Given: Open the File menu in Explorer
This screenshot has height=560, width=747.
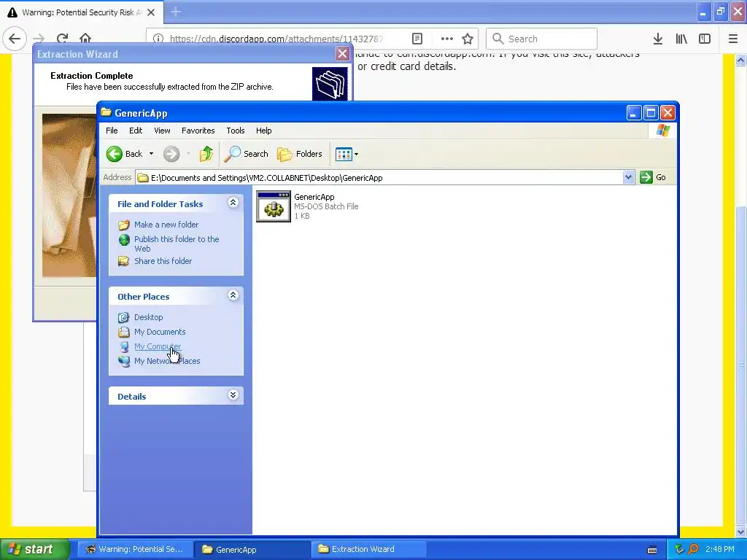Looking at the screenshot, I should pyautogui.click(x=112, y=131).
